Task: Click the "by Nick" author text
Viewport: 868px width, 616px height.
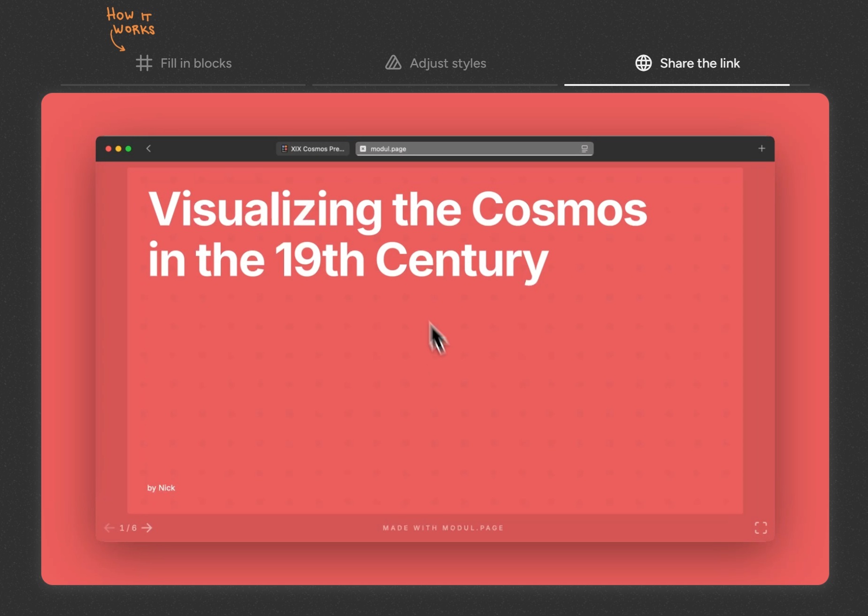Action: tap(161, 488)
